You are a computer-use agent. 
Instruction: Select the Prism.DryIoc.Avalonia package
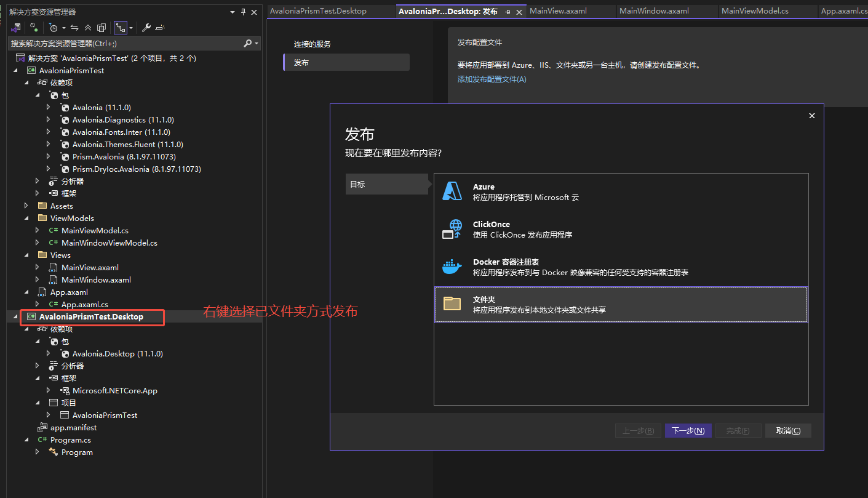(137, 169)
